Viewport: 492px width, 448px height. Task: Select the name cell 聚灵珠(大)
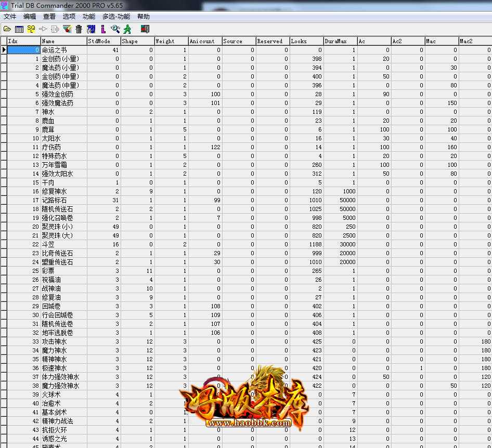[x=63, y=235]
